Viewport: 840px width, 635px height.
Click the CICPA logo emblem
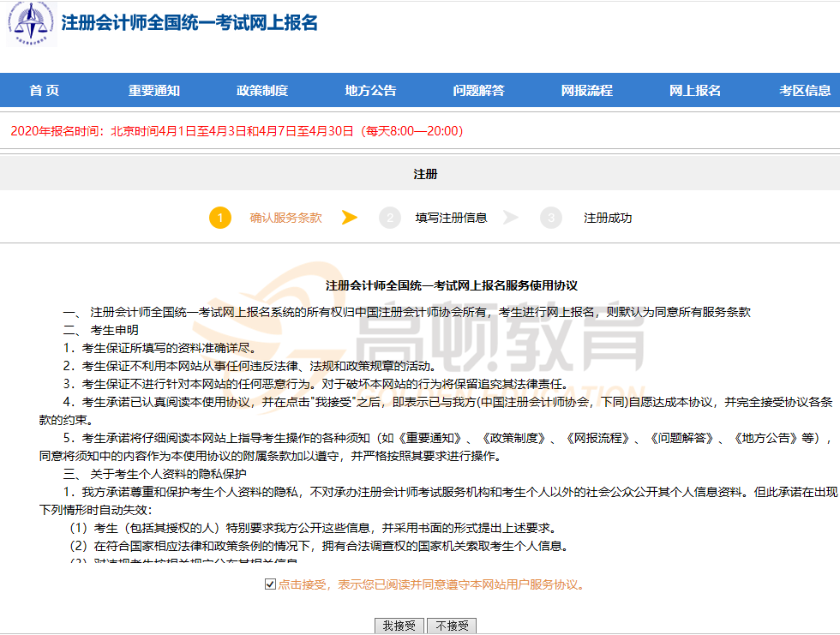point(32,24)
